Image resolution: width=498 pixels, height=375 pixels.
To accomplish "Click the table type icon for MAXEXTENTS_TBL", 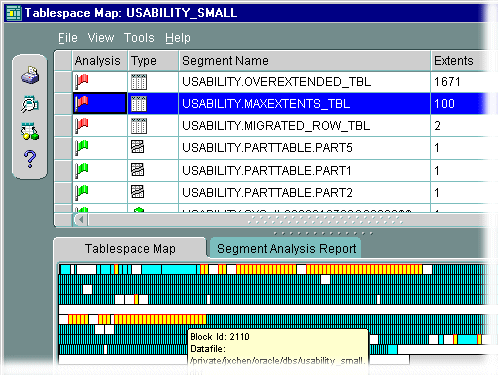I will [x=139, y=104].
